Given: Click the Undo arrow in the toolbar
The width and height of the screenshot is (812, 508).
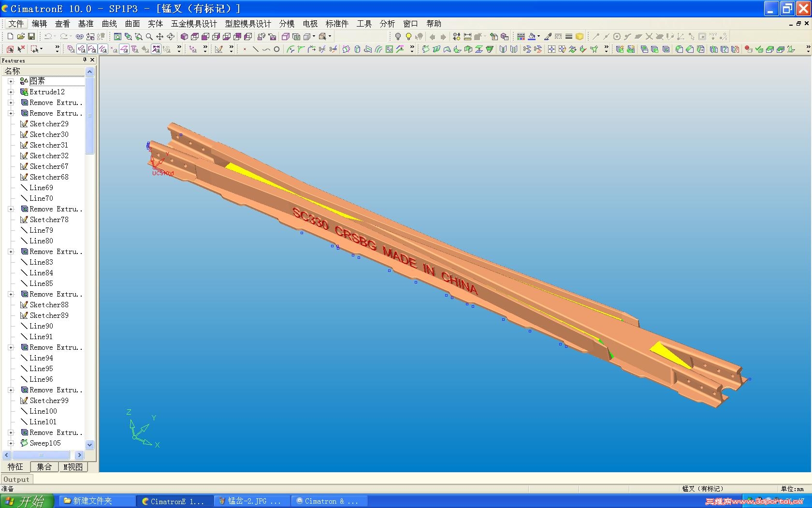Looking at the screenshot, I should point(48,36).
